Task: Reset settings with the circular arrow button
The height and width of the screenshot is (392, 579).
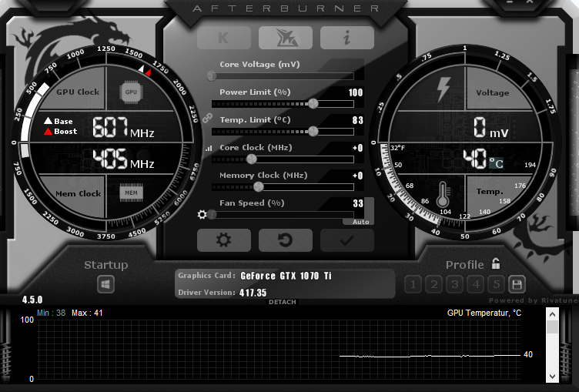Action: [286, 240]
